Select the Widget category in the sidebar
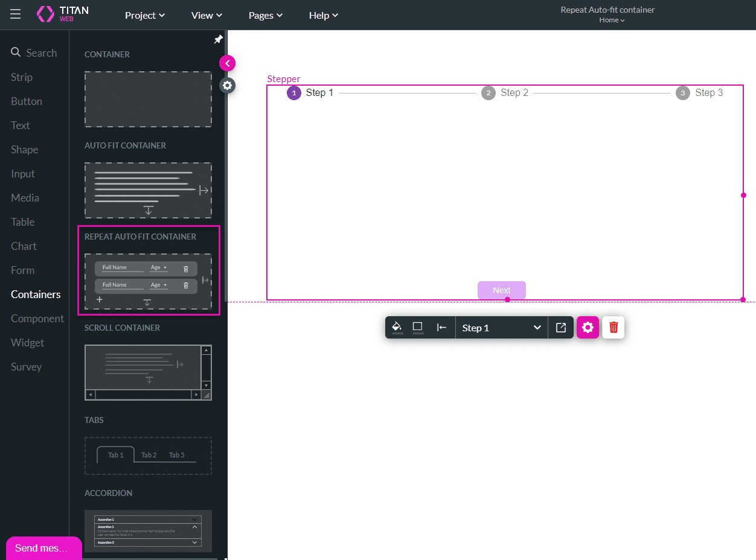 click(x=28, y=343)
